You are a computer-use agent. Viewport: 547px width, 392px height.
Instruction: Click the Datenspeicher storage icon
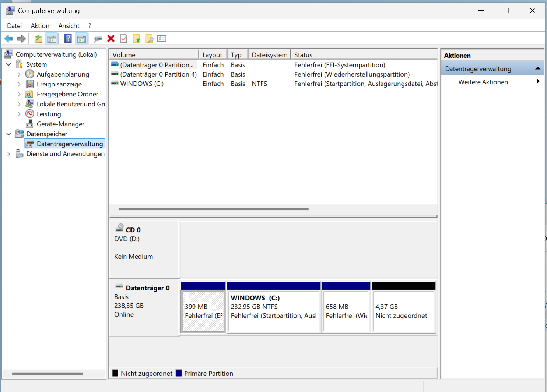[19, 134]
